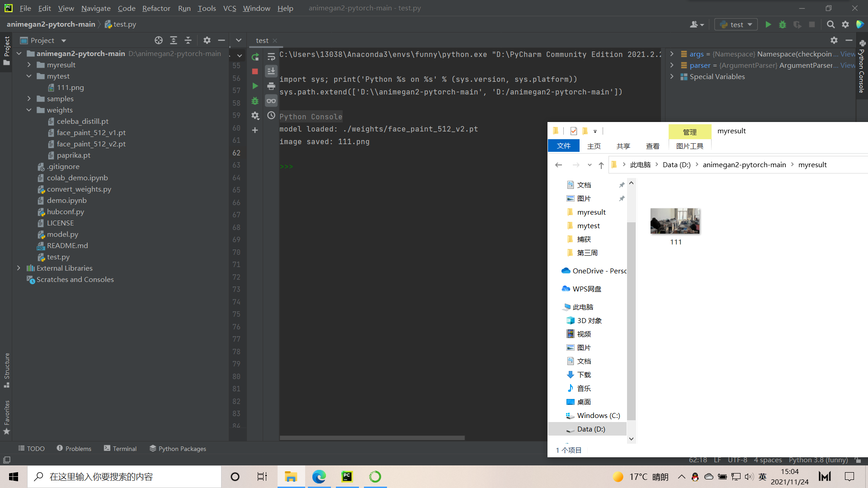Viewport: 868px width, 488px height.
Task: Click the green Attach Debugger bug icon
Action: (x=255, y=101)
